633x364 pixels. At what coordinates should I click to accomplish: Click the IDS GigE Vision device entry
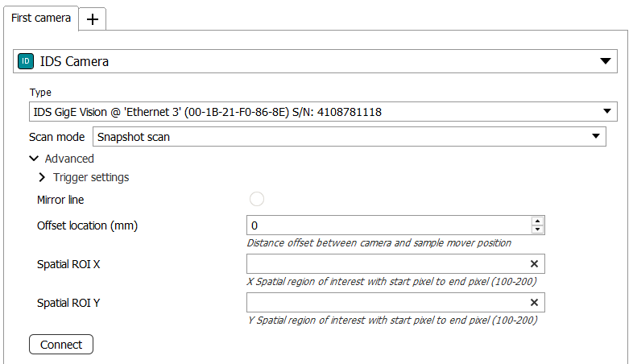point(207,112)
